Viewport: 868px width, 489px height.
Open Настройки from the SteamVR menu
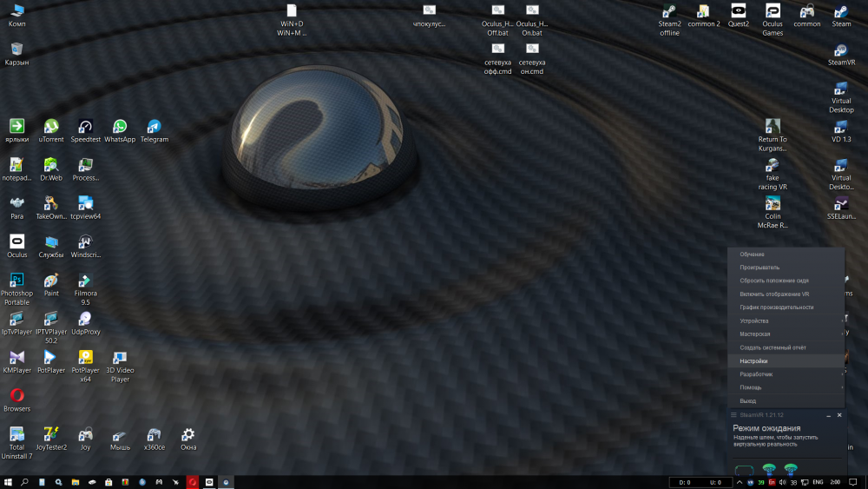coord(786,361)
